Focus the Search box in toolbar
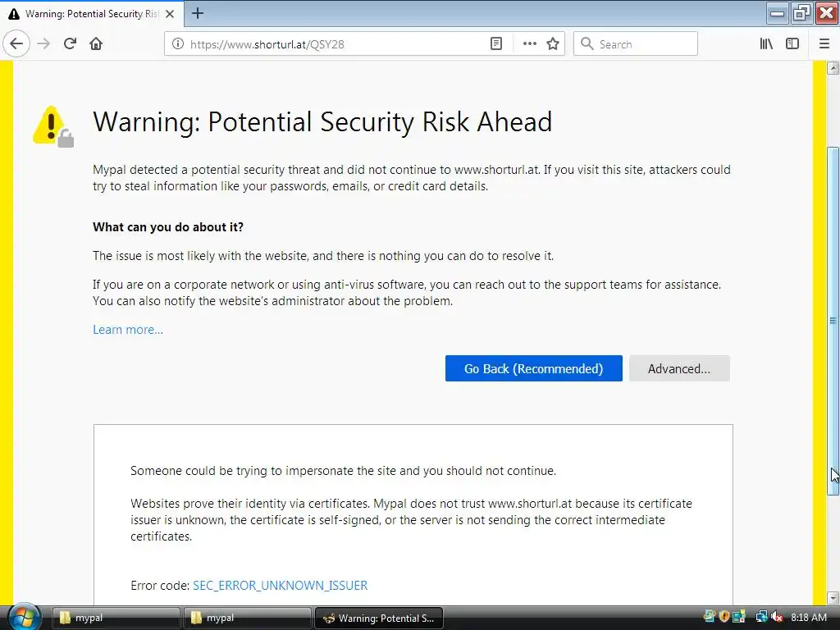 [x=636, y=44]
